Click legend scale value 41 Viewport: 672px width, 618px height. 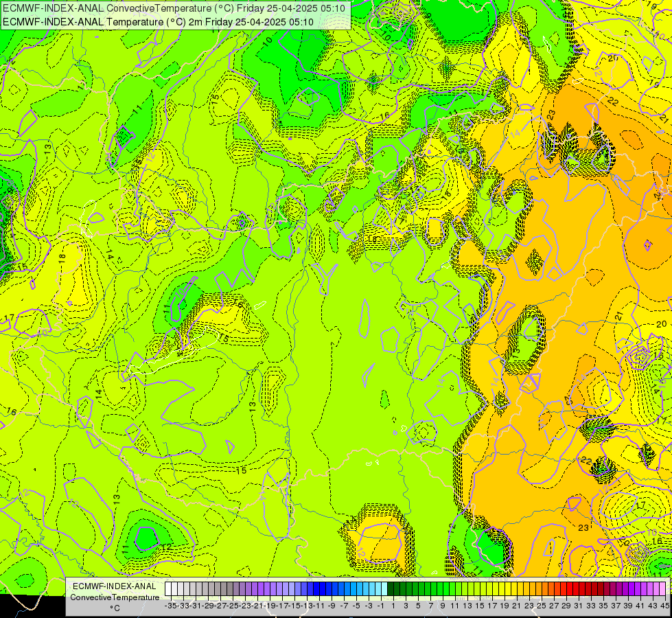pos(640,606)
